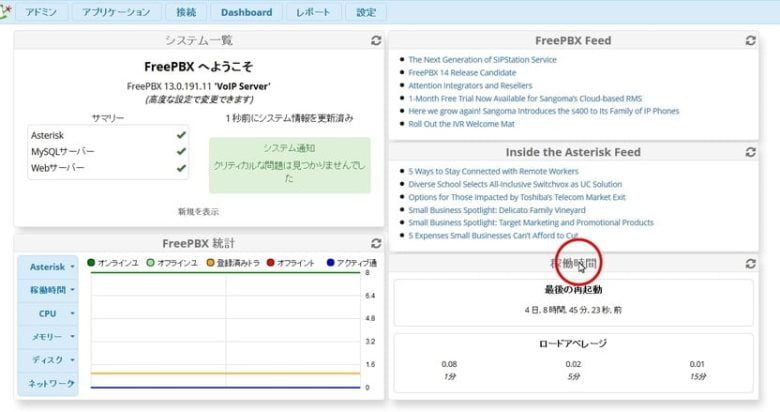Open Attention Integrators and Resellers link
Screen dimensions: 780x412
(470, 86)
